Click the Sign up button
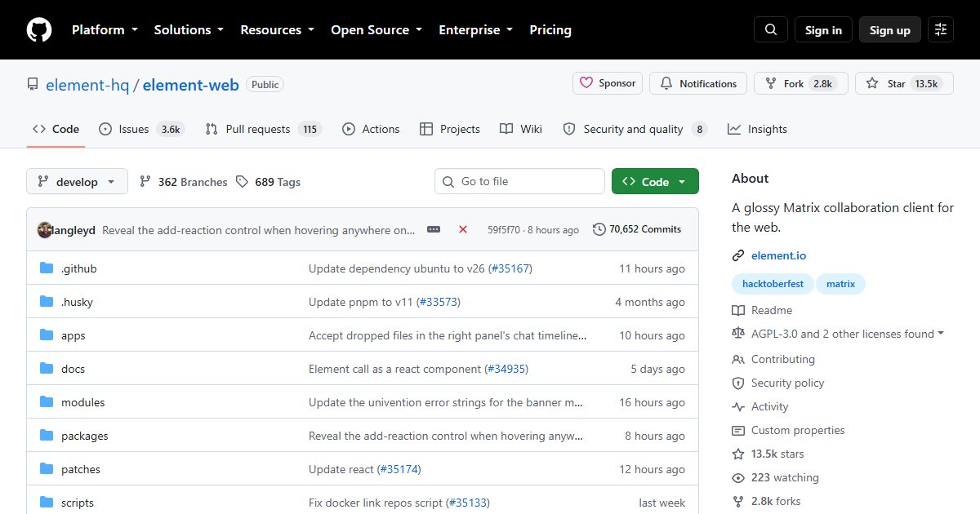 point(890,30)
